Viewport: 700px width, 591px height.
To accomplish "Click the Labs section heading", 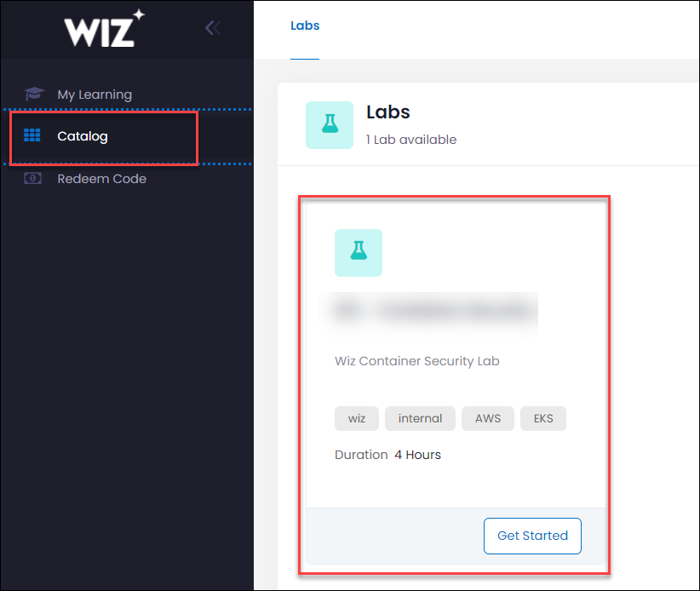I will tap(388, 112).
